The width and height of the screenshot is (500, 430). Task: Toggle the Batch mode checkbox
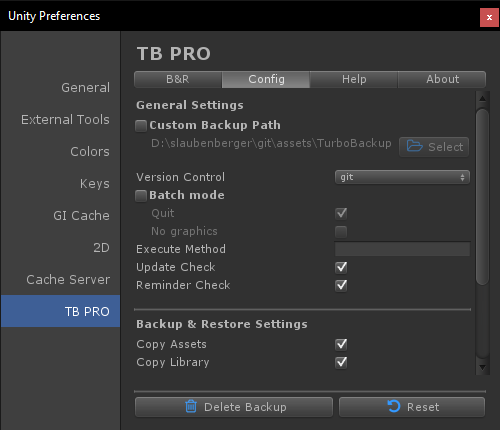(x=141, y=196)
